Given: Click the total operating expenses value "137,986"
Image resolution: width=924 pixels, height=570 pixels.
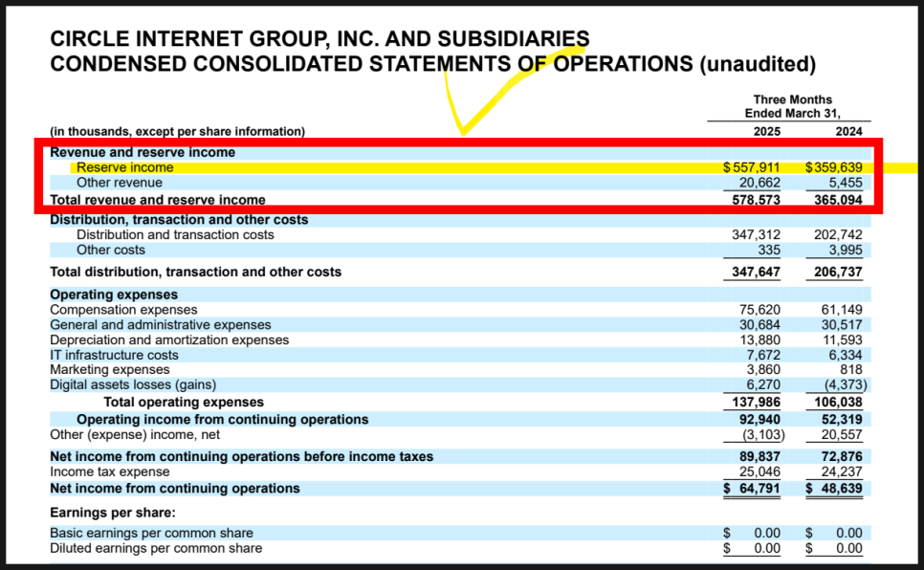Looking at the screenshot, I should coord(756,402).
